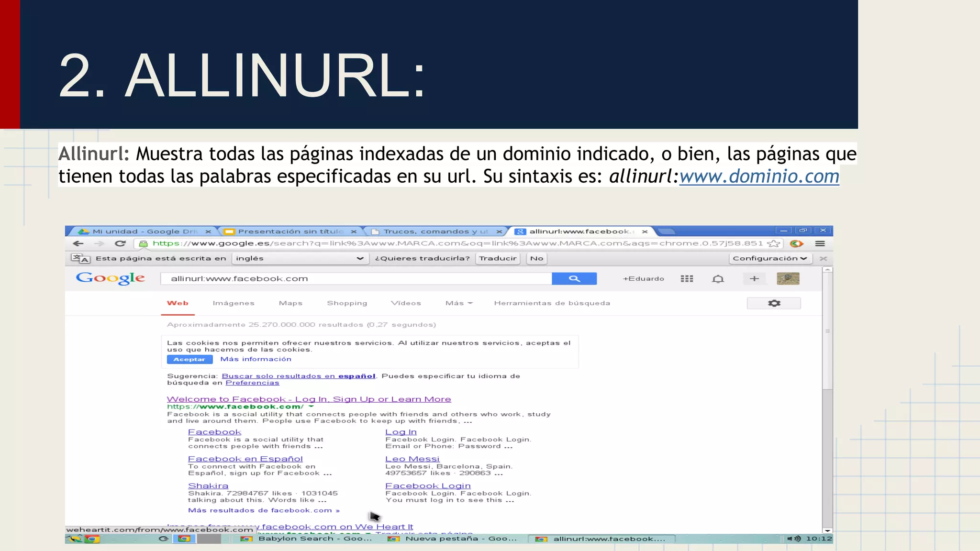Open the Configuración dropdown
This screenshot has height=551, width=980.
(x=770, y=258)
